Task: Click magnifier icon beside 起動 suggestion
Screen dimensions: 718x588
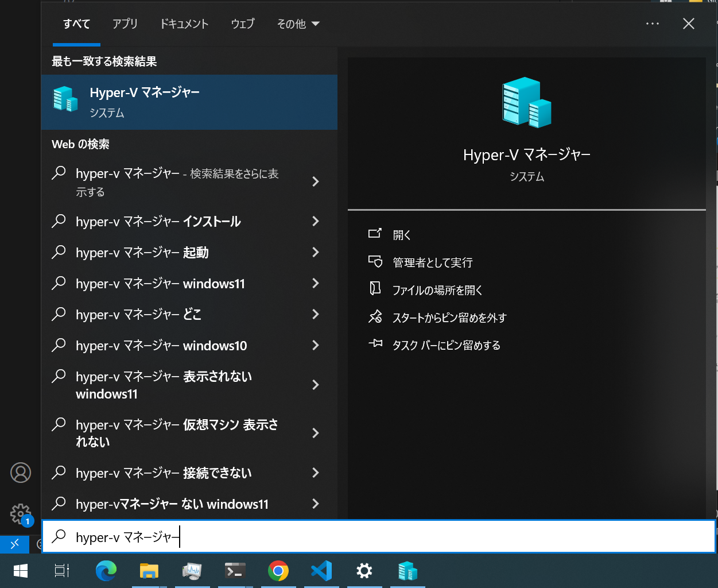Action: point(59,252)
